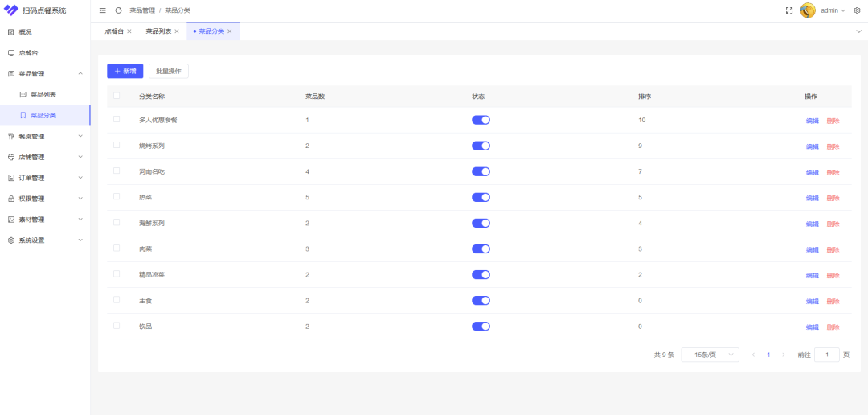Click the 新增 add button
The height and width of the screenshot is (415, 868).
point(125,71)
